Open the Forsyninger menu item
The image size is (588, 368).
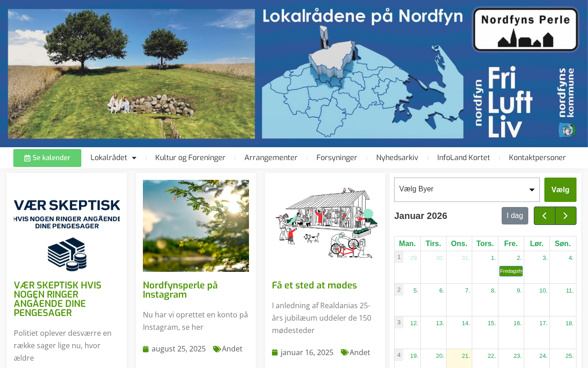pos(337,158)
